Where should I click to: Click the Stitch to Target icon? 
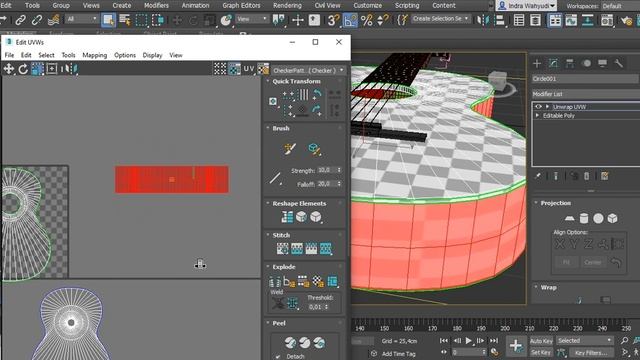pos(283,248)
